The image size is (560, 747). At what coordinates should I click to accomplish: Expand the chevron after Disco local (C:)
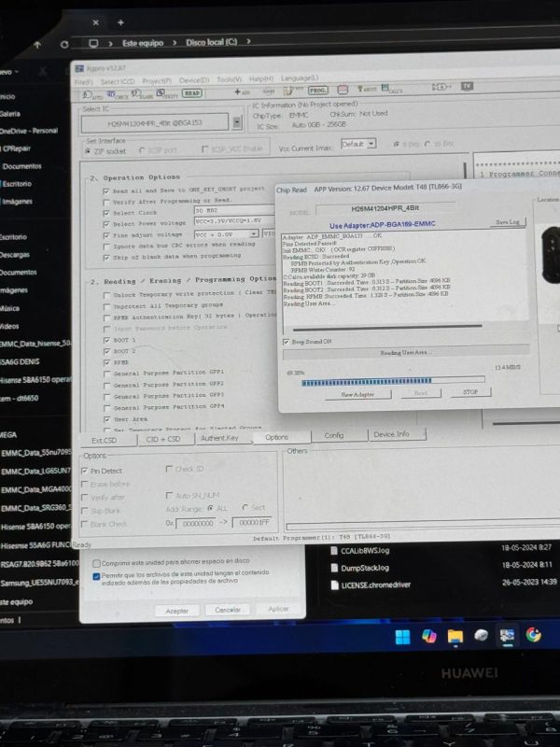coord(248,41)
